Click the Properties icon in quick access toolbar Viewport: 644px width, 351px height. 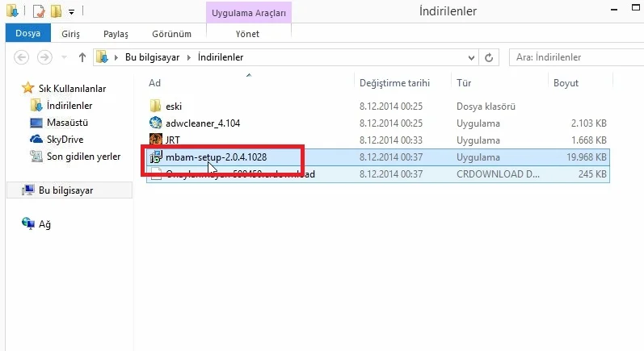pos(39,11)
